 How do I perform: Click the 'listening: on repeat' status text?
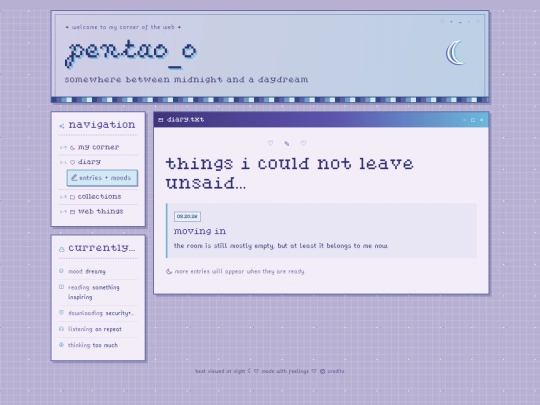pos(95,329)
